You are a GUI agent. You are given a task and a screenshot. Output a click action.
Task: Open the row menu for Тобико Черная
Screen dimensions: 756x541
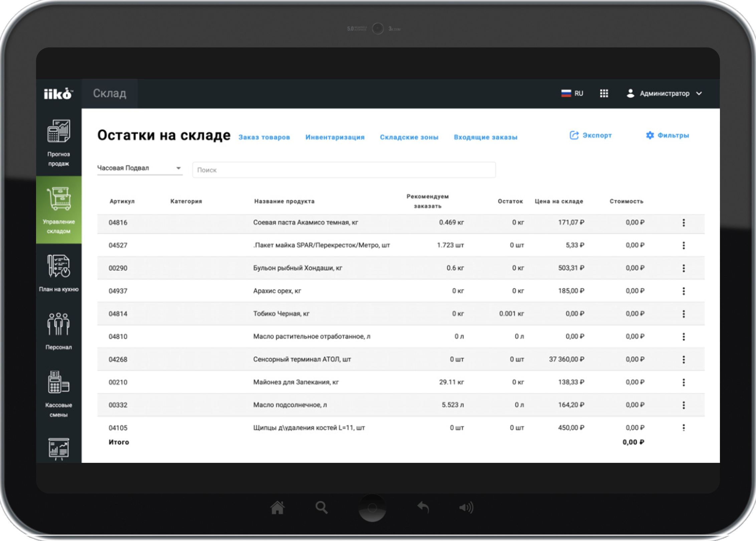click(x=684, y=314)
